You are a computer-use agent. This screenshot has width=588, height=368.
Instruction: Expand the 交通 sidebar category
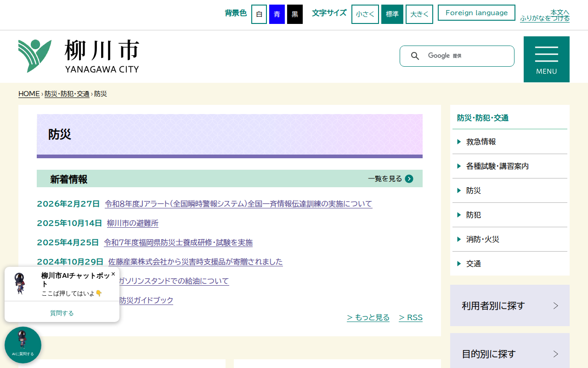[x=473, y=263]
